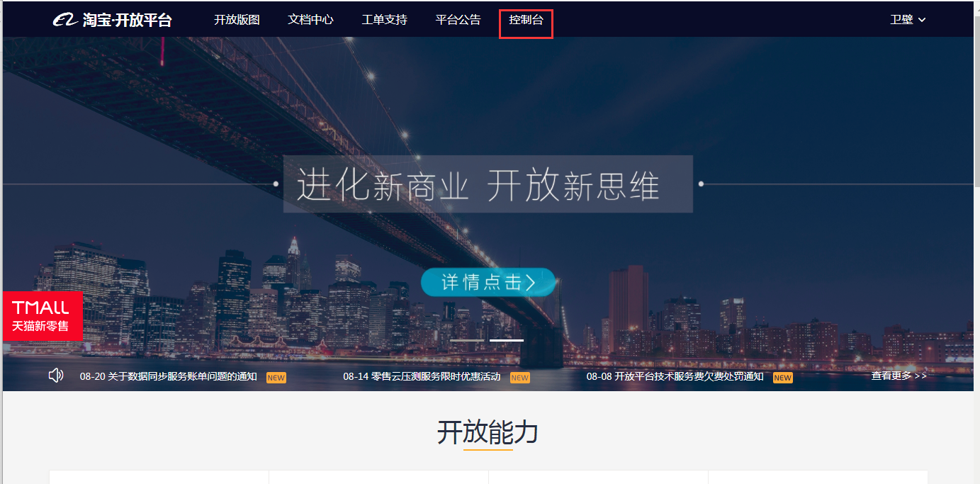Open the 08-14 零售云压测服务 promotion notice
The height and width of the screenshot is (484, 980).
(x=422, y=376)
